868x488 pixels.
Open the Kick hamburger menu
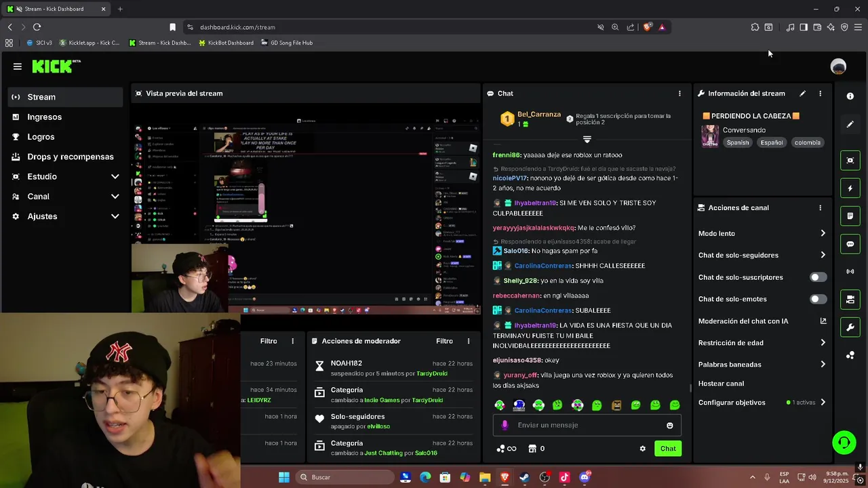click(x=18, y=66)
